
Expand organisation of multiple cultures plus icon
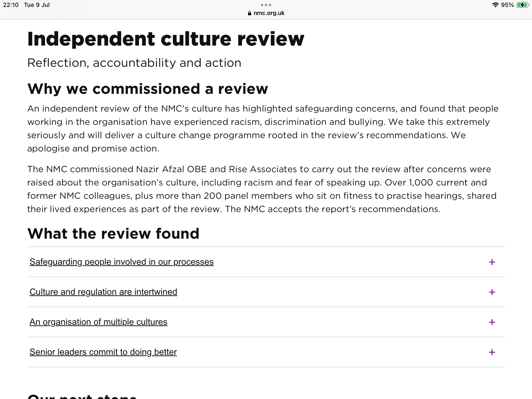click(x=492, y=322)
